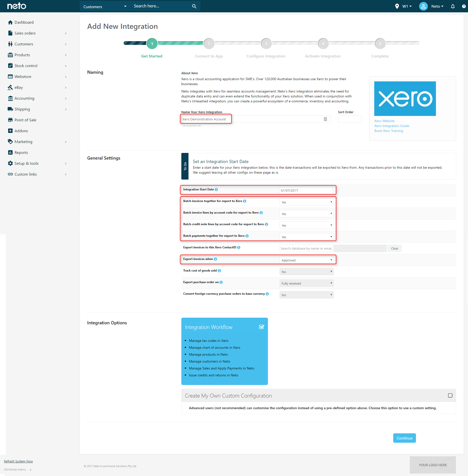Click the eBay gavel icon
The width and height of the screenshot is (468, 476).
(x=10, y=87)
